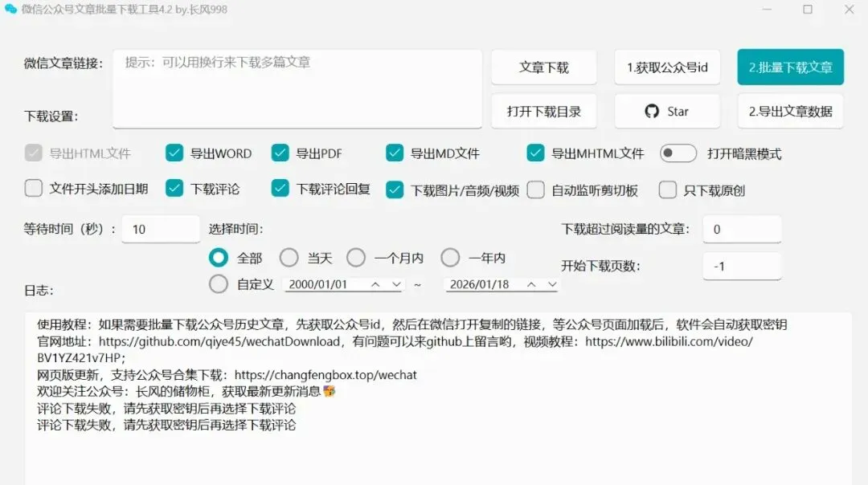Select the 自定义 date range radio

[x=218, y=284]
